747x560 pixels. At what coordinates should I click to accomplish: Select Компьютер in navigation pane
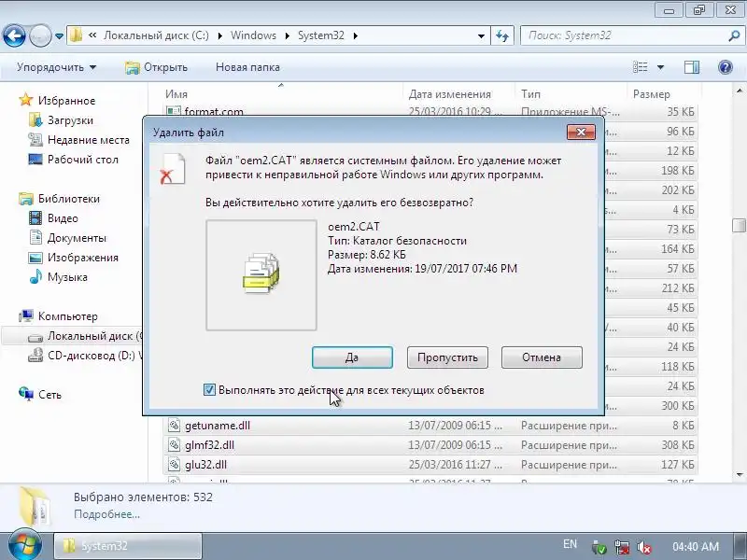[x=67, y=316]
